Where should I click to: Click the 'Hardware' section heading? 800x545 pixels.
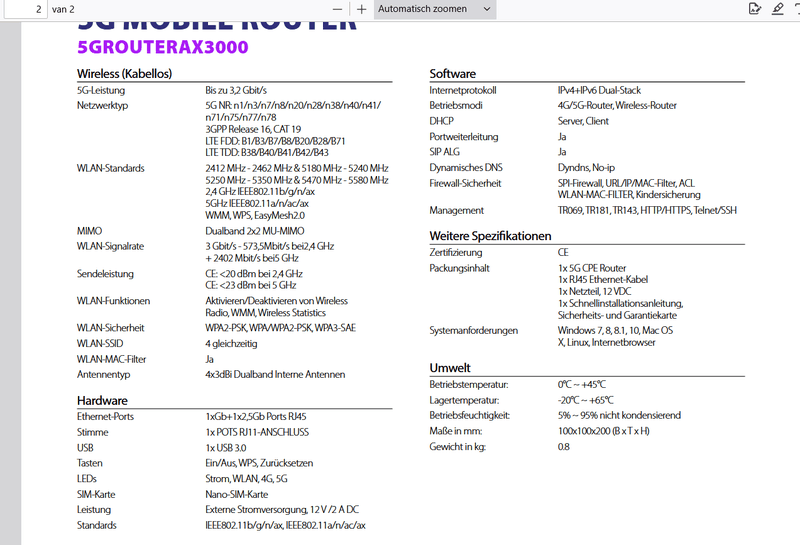tap(102, 401)
